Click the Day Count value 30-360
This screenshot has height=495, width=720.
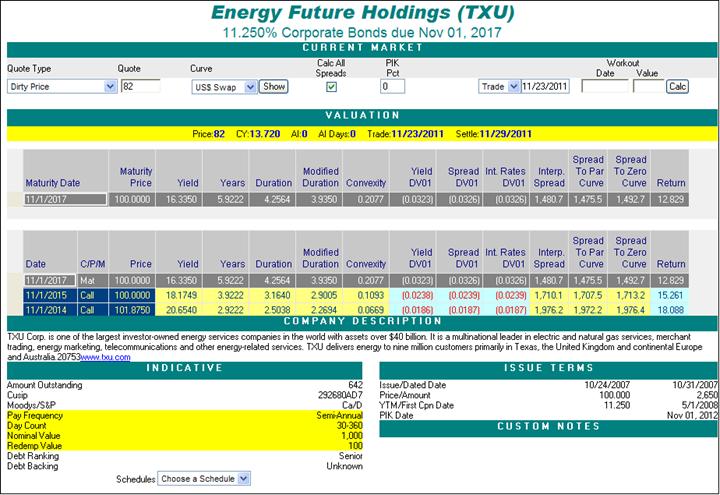coord(349,426)
